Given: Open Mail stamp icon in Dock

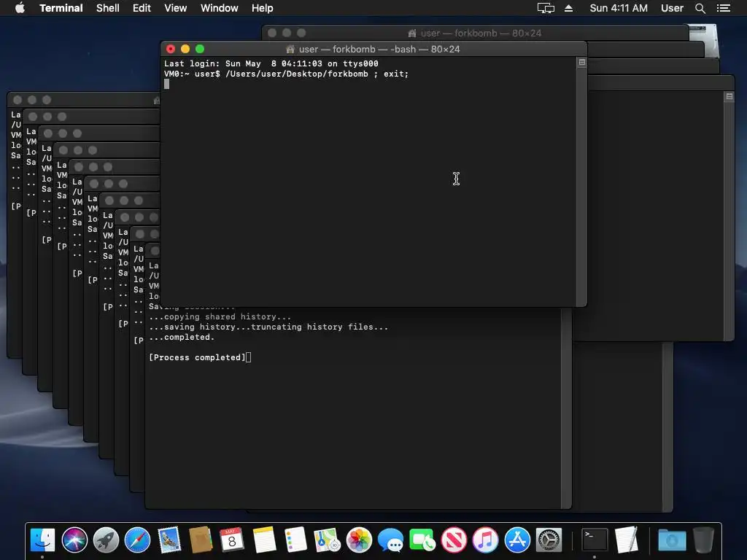Looking at the screenshot, I should pyautogui.click(x=169, y=540).
